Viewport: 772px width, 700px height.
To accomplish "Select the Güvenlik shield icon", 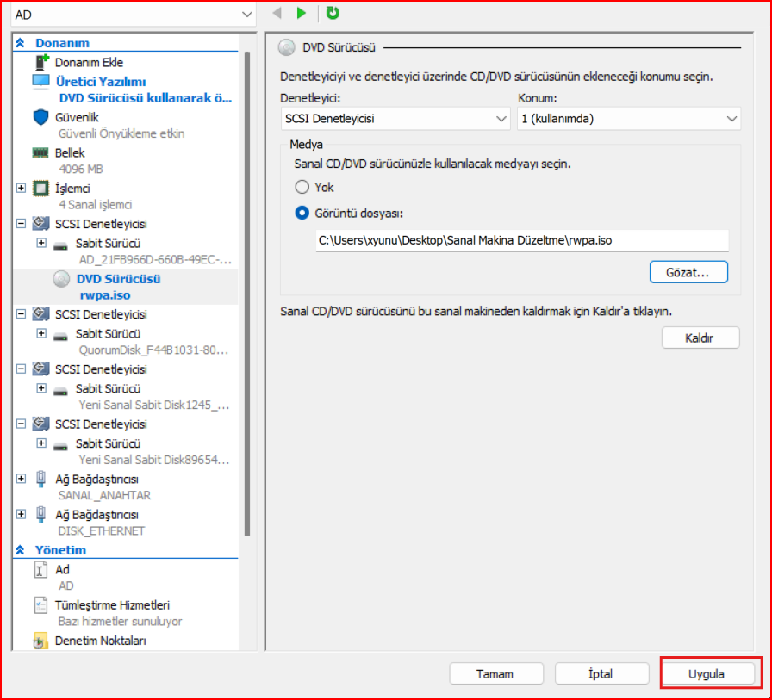I will tap(40, 117).
